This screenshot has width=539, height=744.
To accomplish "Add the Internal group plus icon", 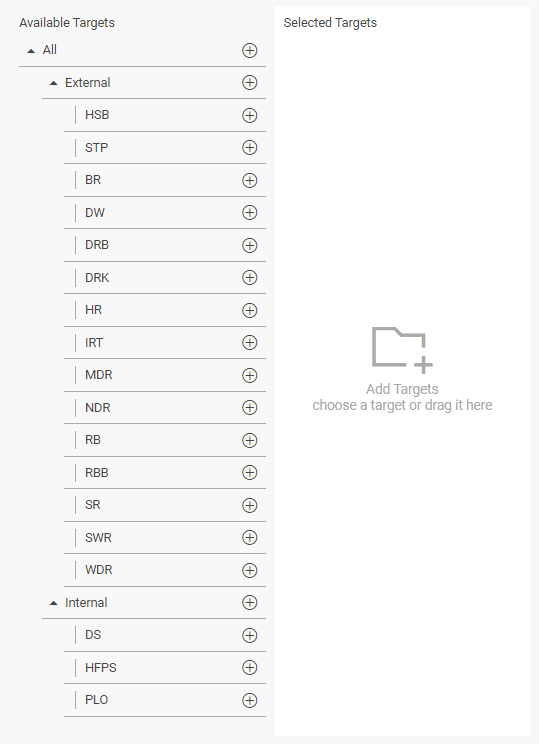I will [x=250, y=603].
